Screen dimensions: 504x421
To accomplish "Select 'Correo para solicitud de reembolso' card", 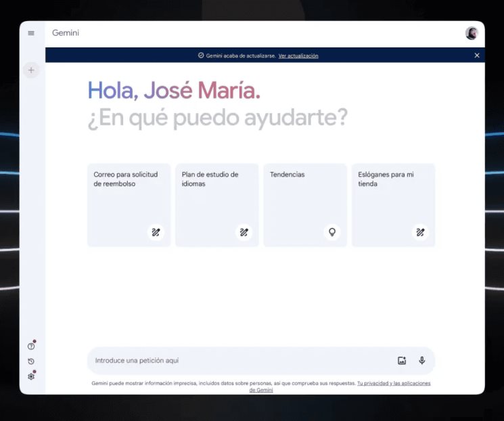I will (x=129, y=205).
